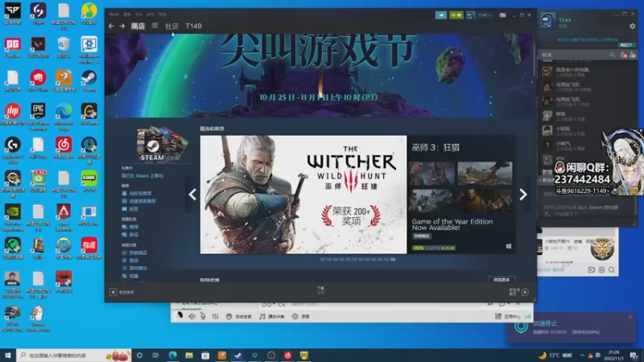View the first Witcher 3 screenshot thumbnail
Image resolution: width=644 pixels, height=362 pixels.
click(x=431, y=173)
